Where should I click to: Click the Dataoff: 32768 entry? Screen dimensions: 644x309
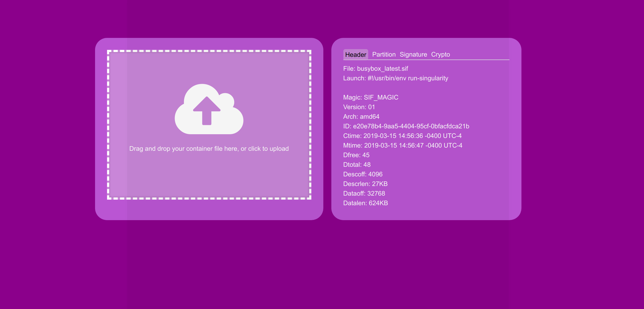coord(364,193)
